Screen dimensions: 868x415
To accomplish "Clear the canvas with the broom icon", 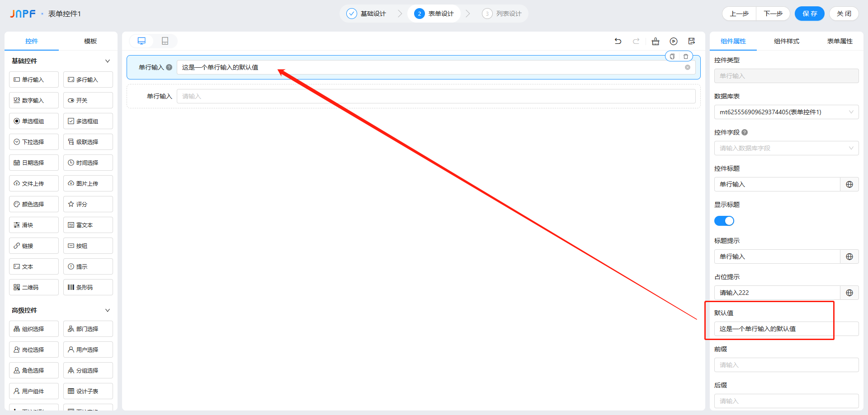I will pyautogui.click(x=656, y=41).
